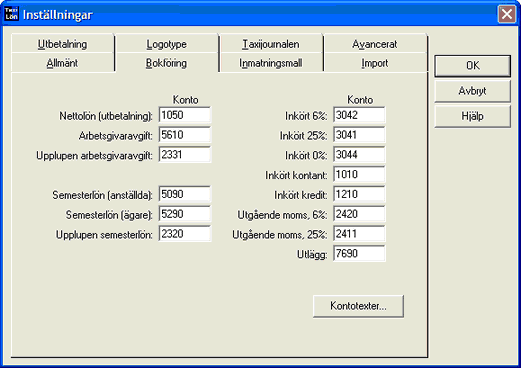Open help via the Hjälp button
521x368 pixels.
point(472,116)
